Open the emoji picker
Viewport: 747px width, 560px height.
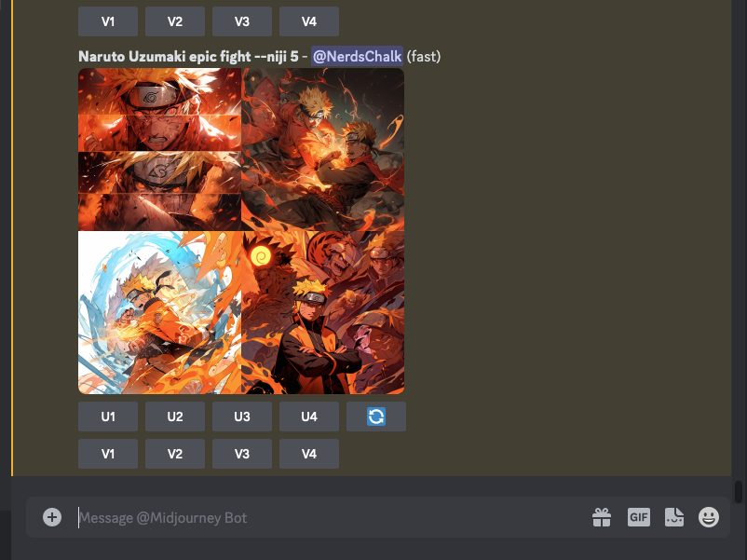(709, 517)
